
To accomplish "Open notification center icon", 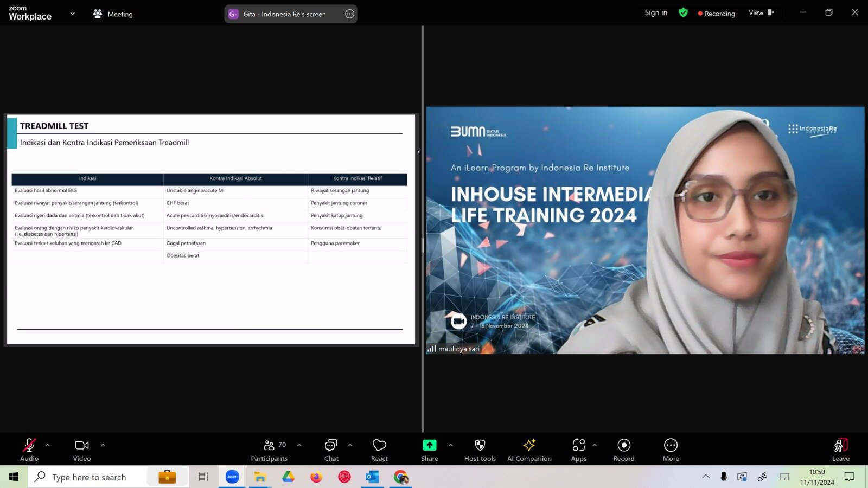I will (849, 477).
